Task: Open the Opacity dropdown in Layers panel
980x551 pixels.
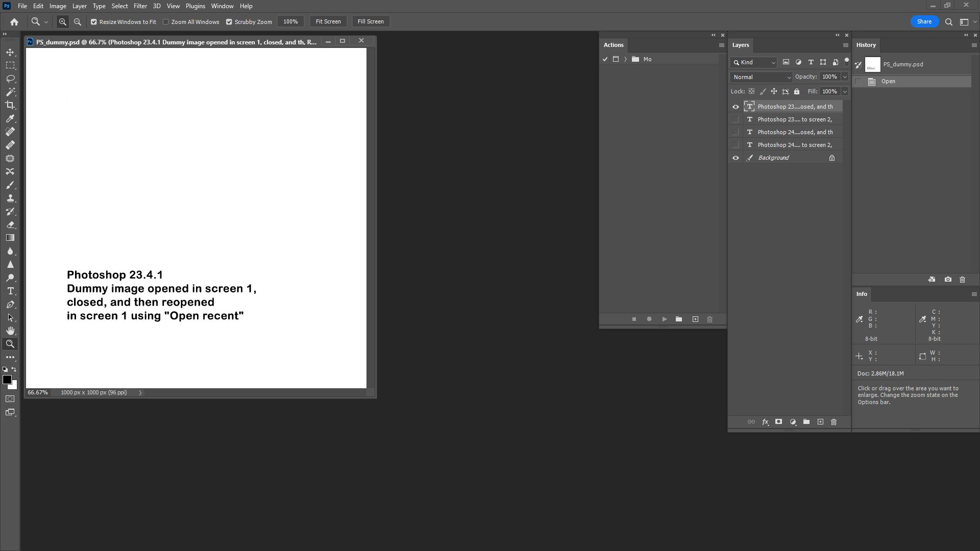Action: (845, 77)
